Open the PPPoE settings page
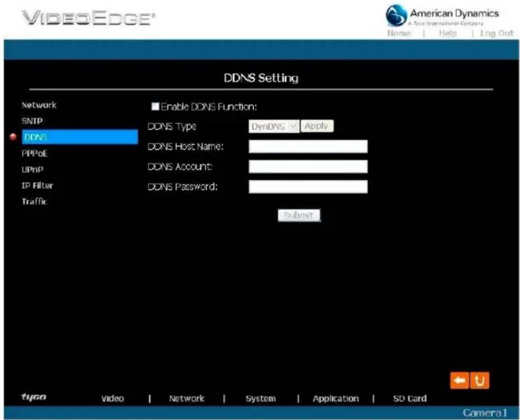The width and height of the screenshot is (520, 420). click(x=35, y=153)
